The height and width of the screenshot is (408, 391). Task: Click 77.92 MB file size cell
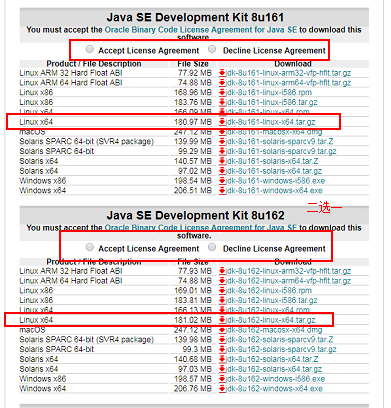pos(195,73)
